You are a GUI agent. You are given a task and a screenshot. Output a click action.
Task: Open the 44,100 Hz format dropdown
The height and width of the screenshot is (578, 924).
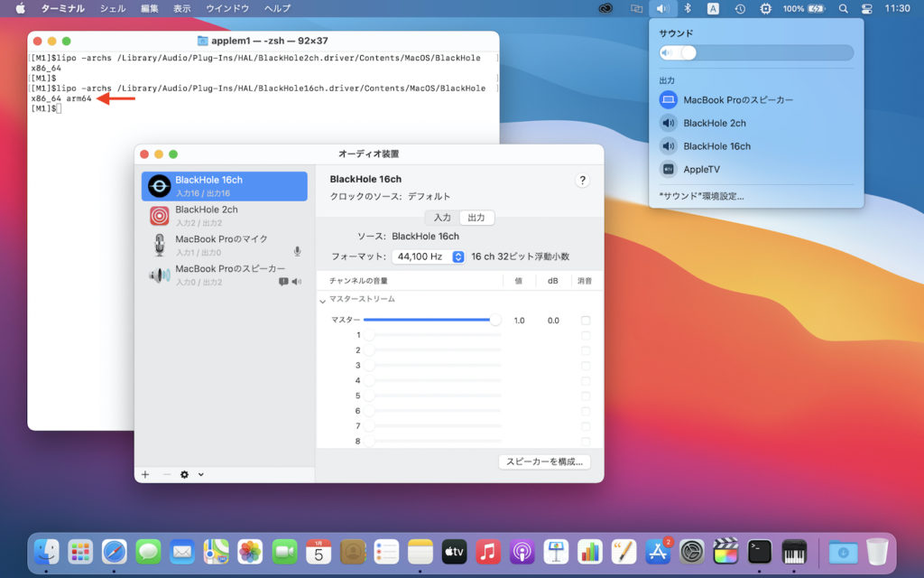click(429, 256)
